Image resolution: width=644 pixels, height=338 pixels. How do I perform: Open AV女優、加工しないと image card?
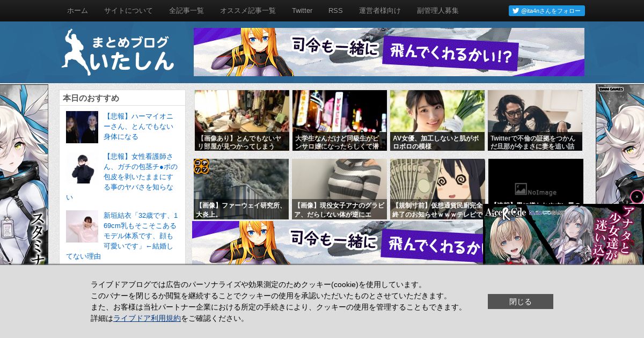tap(437, 120)
